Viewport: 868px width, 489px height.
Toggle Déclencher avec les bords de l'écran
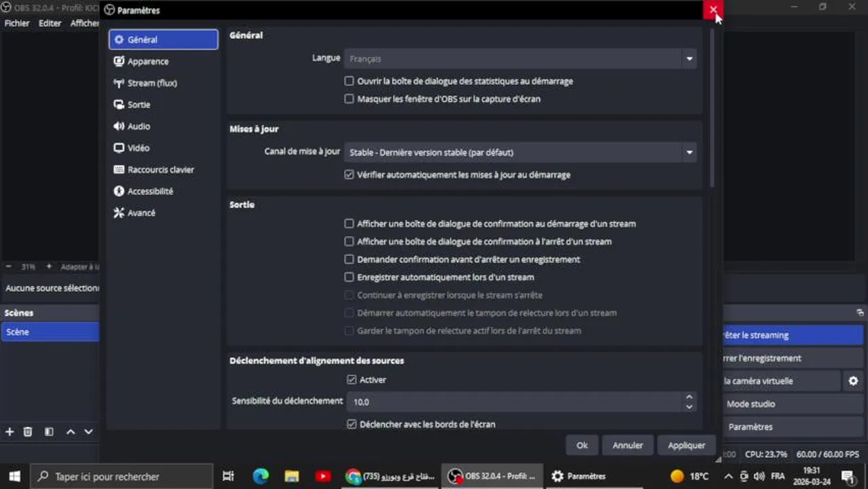pos(351,424)
